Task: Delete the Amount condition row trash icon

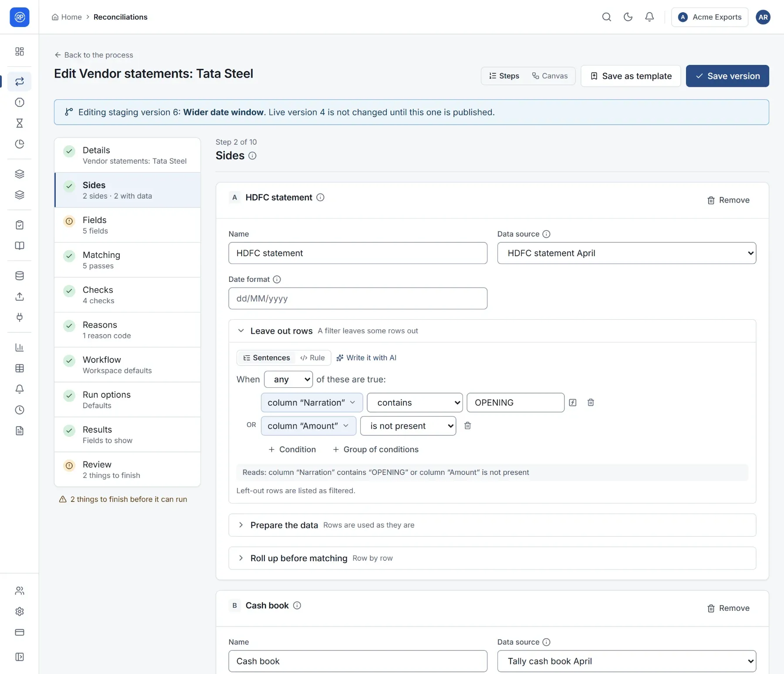Action: click(x=467, y=426)
